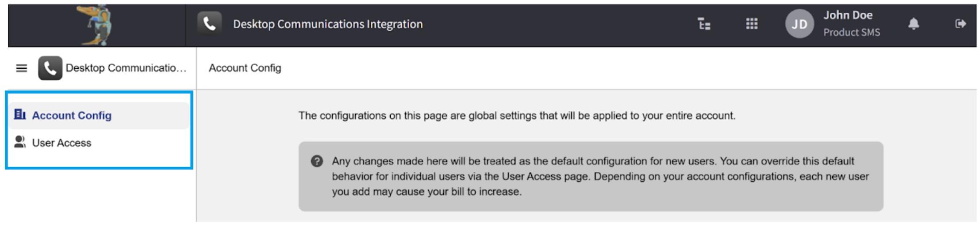Click the Product SMS account label
The width and height of the screenshot is (980, 227).
pos(851,32)
